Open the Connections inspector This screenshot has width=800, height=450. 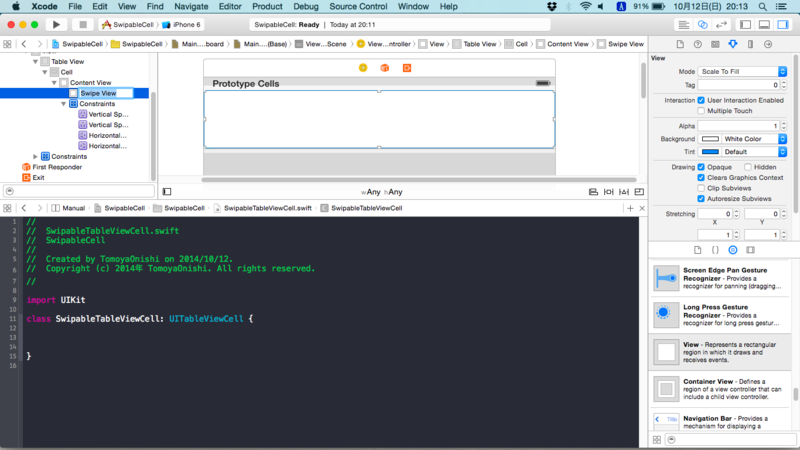point(768,44)
